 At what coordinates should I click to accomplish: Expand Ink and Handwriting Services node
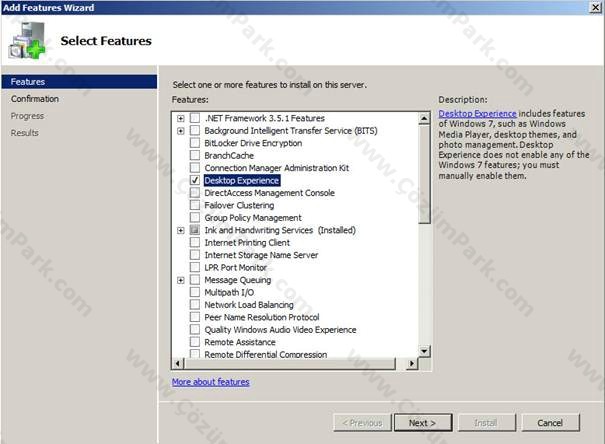181,230
